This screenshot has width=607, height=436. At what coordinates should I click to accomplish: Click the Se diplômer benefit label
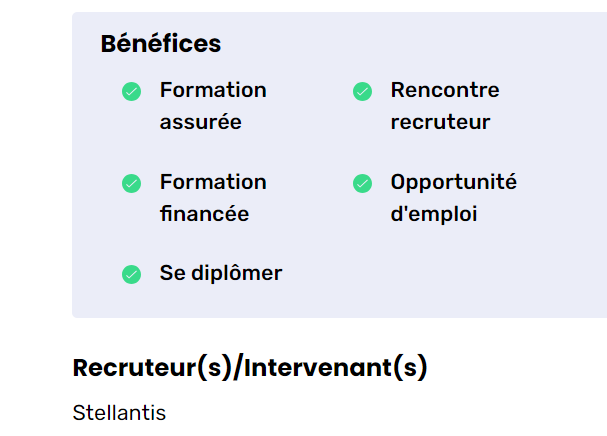(x=220, y=273)
